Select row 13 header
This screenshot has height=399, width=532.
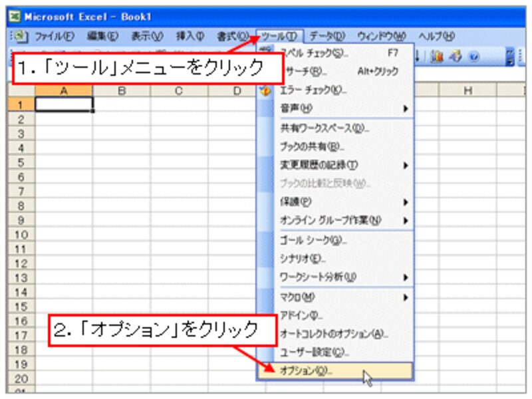tap(21, 278)
